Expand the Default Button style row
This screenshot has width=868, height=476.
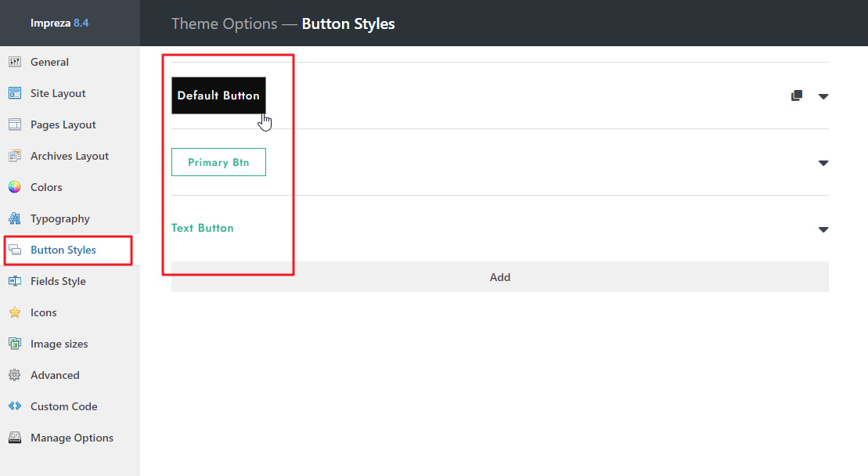pos(823,96)
